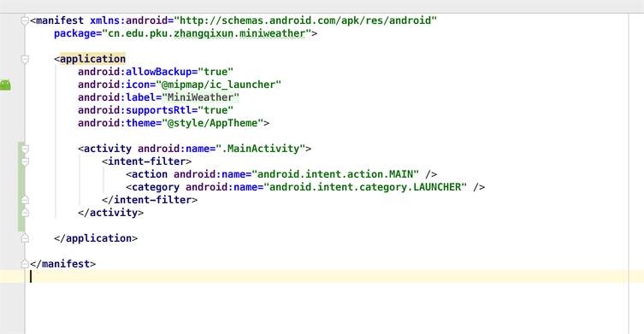Collapse the application tag fold marker
The width and height of the screenshot is (644, 334).
point(25,59)
